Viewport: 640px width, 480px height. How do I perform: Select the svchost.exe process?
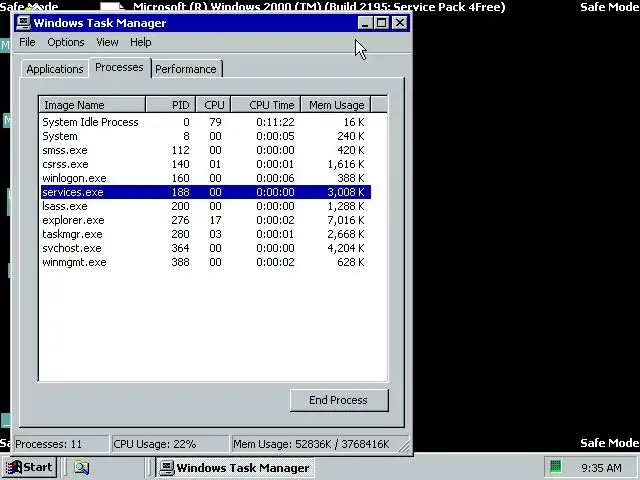click(206, 248)
